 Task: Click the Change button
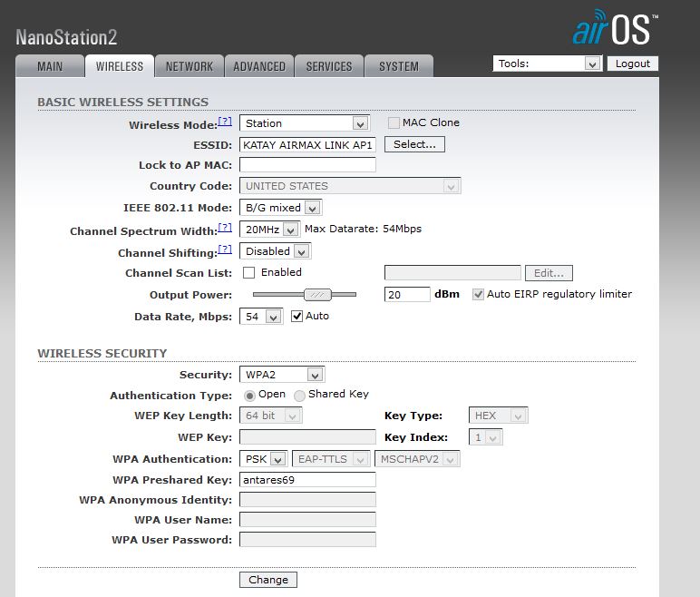[x=268, y=580]
